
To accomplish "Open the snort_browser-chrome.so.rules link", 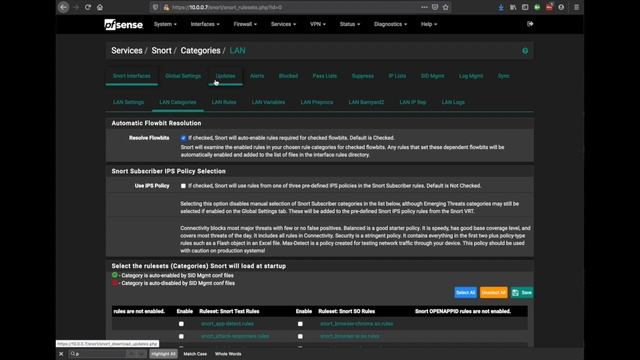I will point(357,324).
